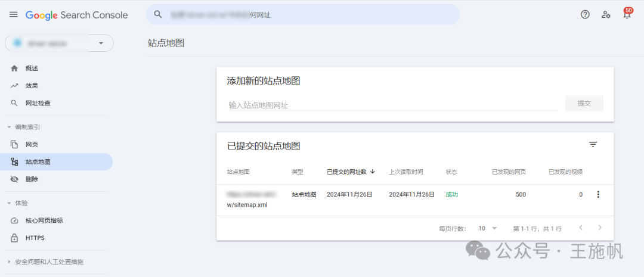Go to next page of sitemap table

(x=600, y=228)
